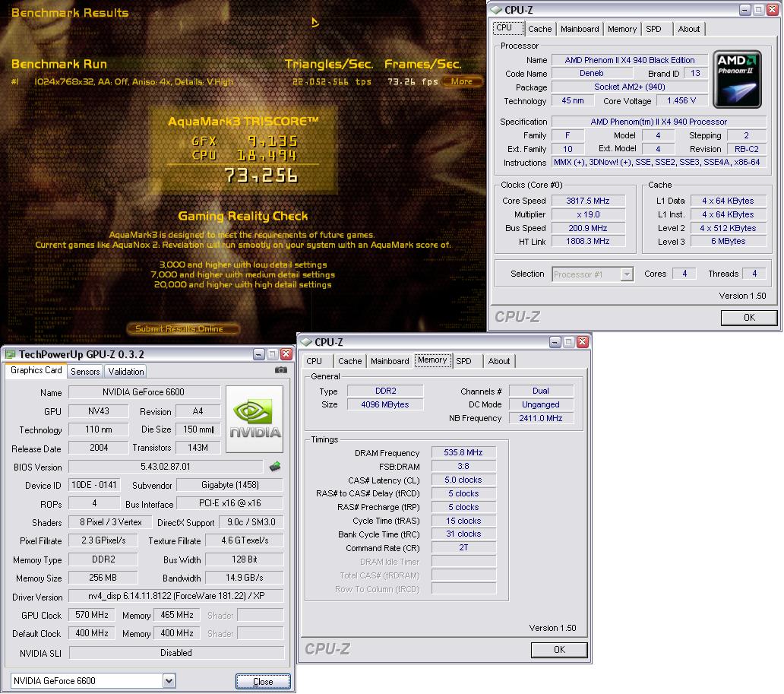Click the FSB:DRAM 3:8 value
784x694 pixels.
pos(463,466)
